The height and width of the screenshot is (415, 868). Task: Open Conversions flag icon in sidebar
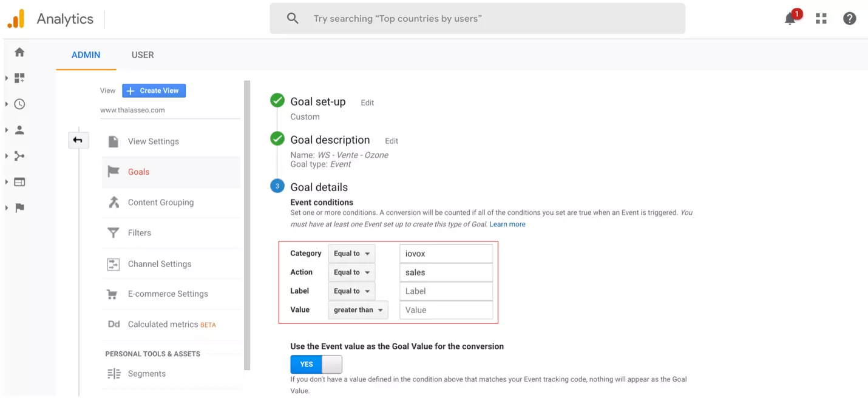pyautogui.click(x=19, y=207)
